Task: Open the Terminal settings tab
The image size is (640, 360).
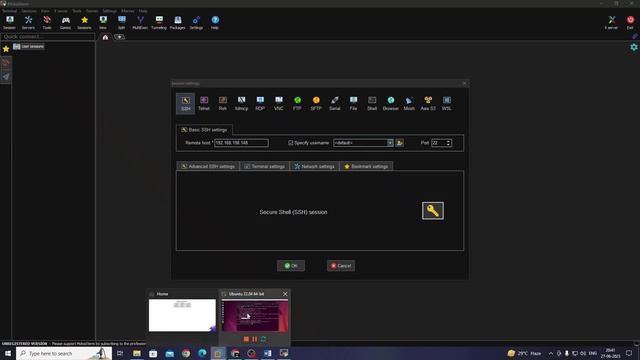Action: 264,167
